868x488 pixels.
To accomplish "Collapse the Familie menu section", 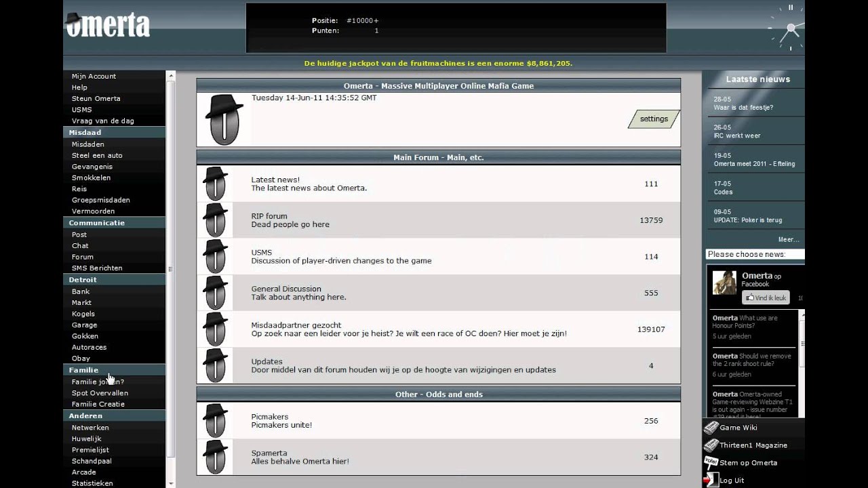I will (115, 370).
